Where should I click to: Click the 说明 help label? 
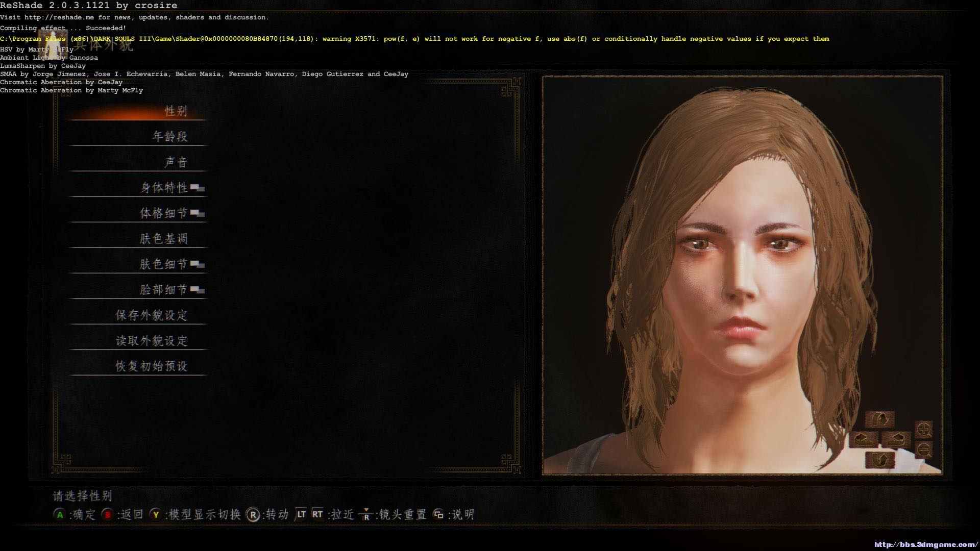point(463,514)
